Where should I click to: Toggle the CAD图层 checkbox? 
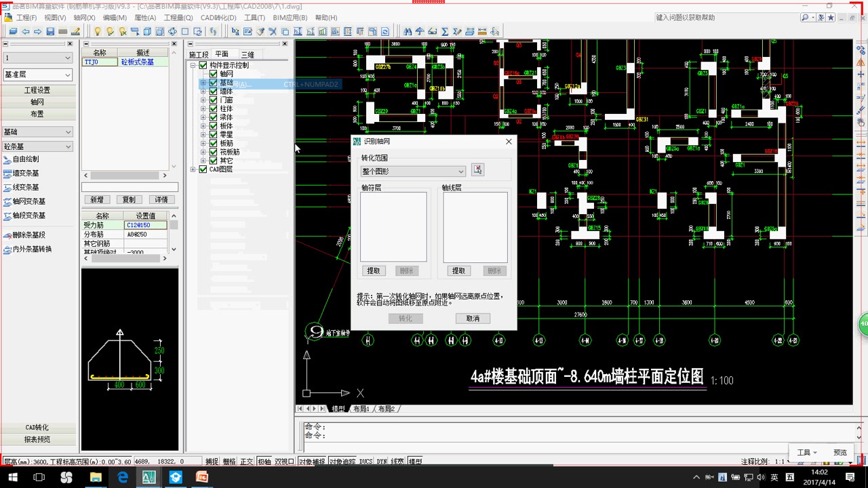203,169
